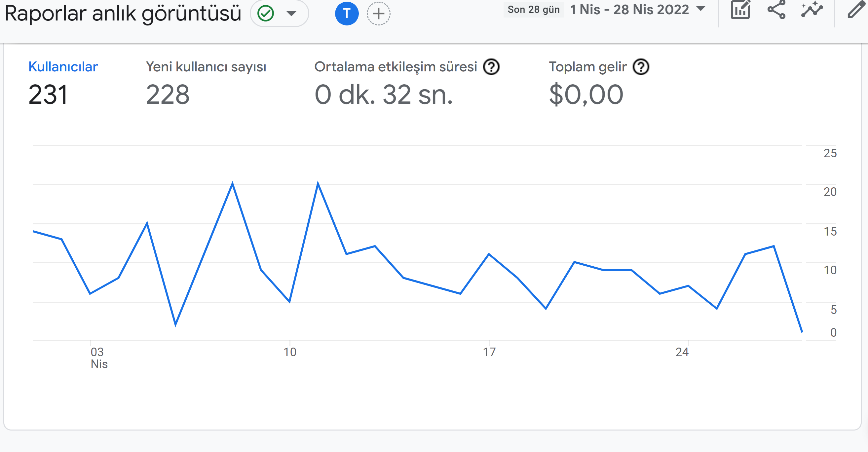Open the edit comparisons chart icon
The height and width of the screenshot is (452, 868).
(x=740, y=10)
